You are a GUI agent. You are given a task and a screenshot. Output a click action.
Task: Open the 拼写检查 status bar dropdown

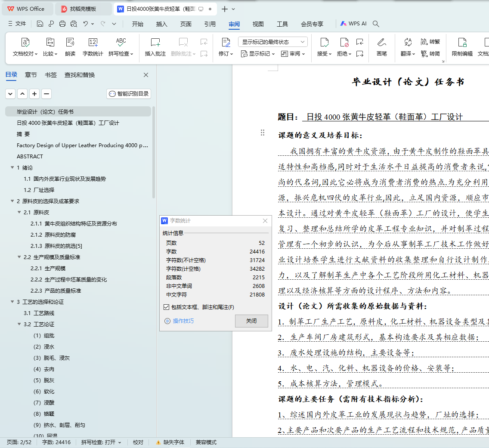(x=101, y=442)
